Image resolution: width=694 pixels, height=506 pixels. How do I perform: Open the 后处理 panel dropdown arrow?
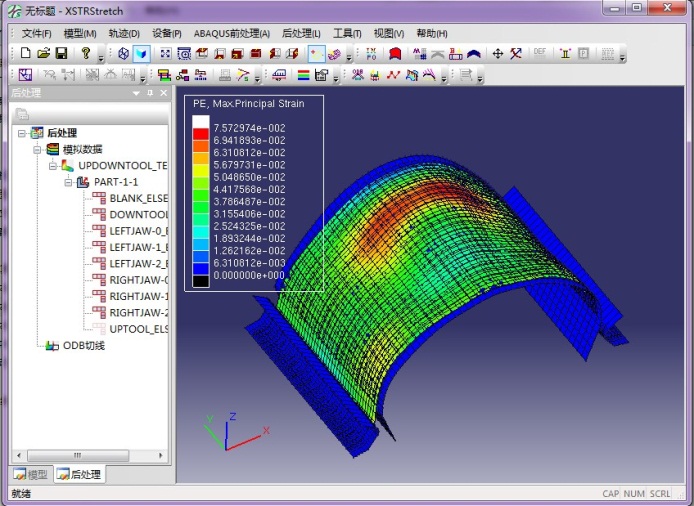click(x=136, y=93)
